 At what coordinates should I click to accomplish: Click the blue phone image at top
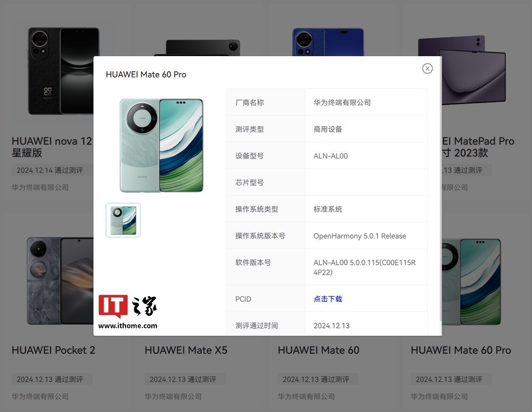[x=327, y=42]
